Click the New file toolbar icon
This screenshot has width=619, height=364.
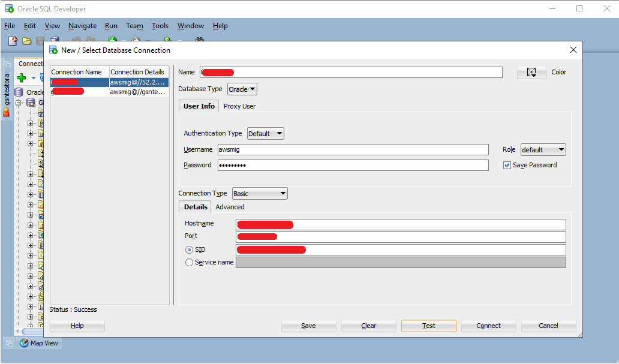coord(13,41)
